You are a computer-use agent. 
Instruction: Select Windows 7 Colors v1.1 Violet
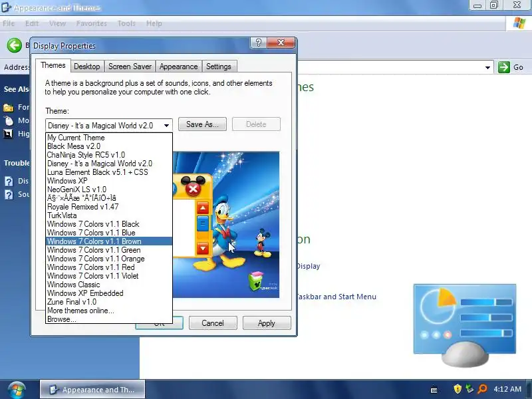(109, 276)
